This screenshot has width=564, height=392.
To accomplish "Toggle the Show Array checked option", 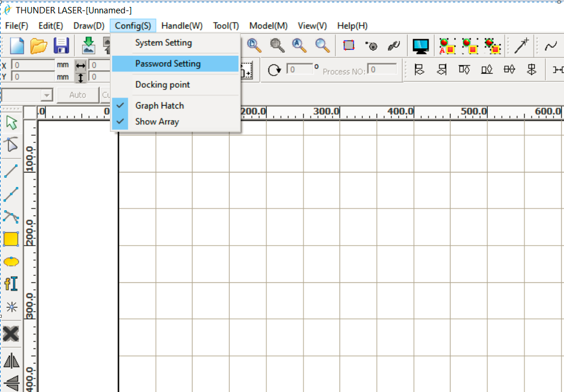I will tap(176, 121).
